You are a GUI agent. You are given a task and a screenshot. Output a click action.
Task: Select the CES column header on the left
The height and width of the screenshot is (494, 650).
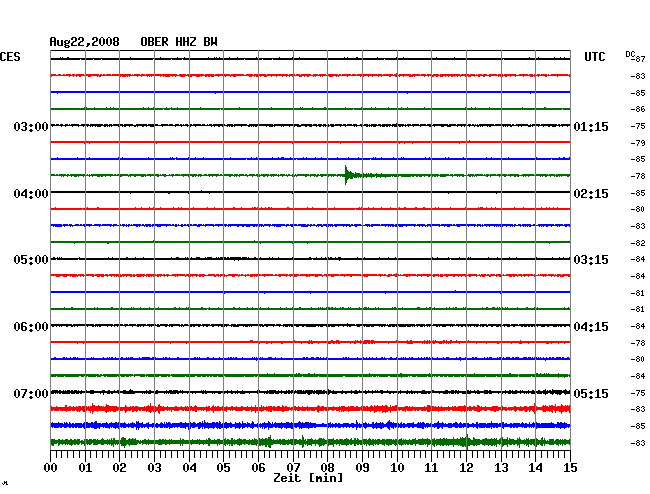point(10,57)
